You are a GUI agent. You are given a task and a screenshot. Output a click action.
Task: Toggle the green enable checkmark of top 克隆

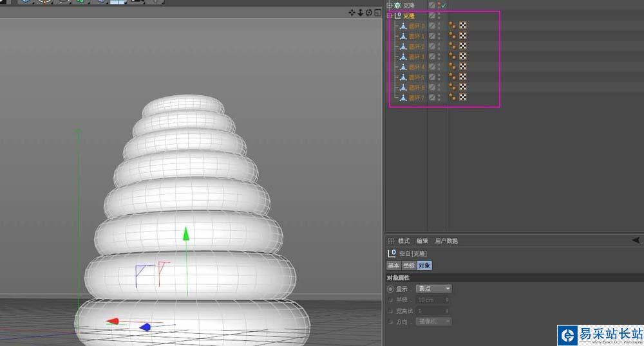click(444, 5)
